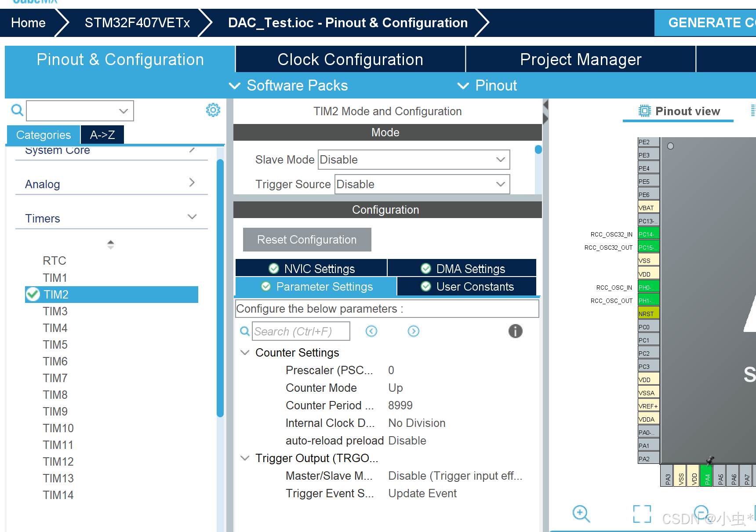Expand the Software Packs menu
Image resolution: width=756 pixels, height=532 pixels.
click(289, 85)
